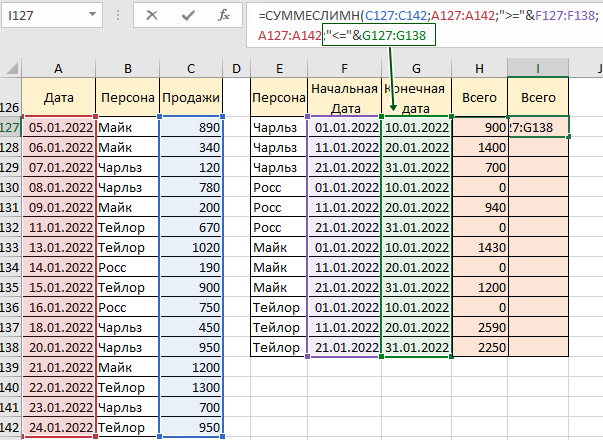This screenshot has width=603, height=440.
Task: Click total value 940
Action: (480, 208)
